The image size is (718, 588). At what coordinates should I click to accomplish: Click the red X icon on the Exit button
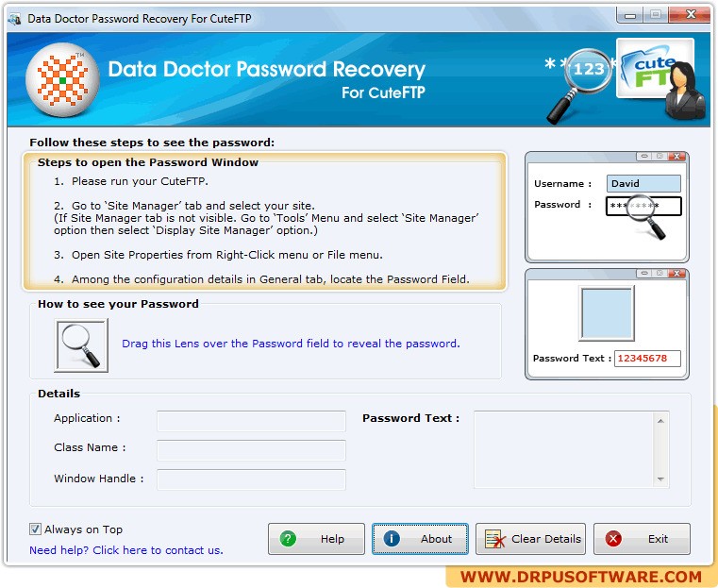613,539
